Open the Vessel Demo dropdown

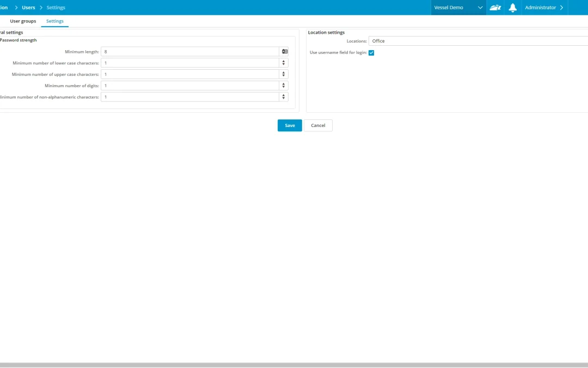(458, 8)
